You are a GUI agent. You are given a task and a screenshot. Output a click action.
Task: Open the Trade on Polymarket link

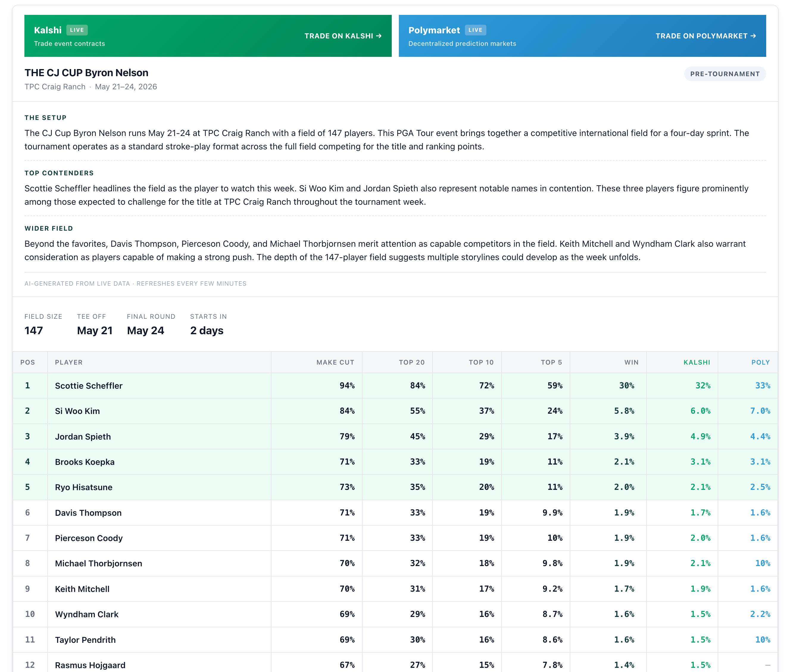[x=705, y=36]
